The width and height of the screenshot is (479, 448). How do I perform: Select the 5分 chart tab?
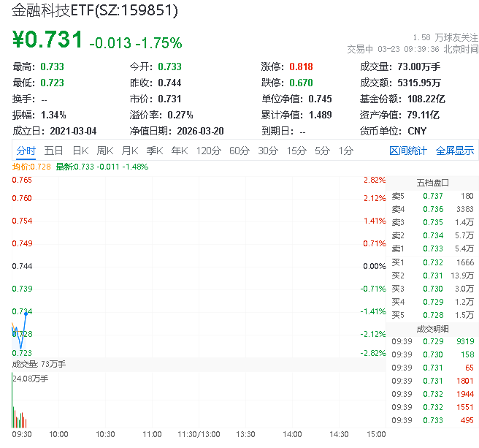[322, 151]
